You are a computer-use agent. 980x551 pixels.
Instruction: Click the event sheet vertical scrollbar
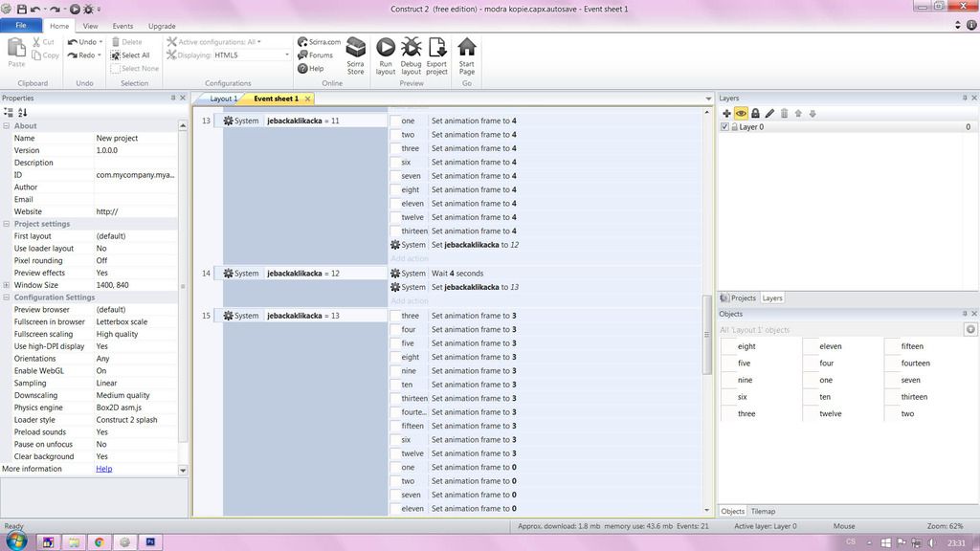coord(708,335)
